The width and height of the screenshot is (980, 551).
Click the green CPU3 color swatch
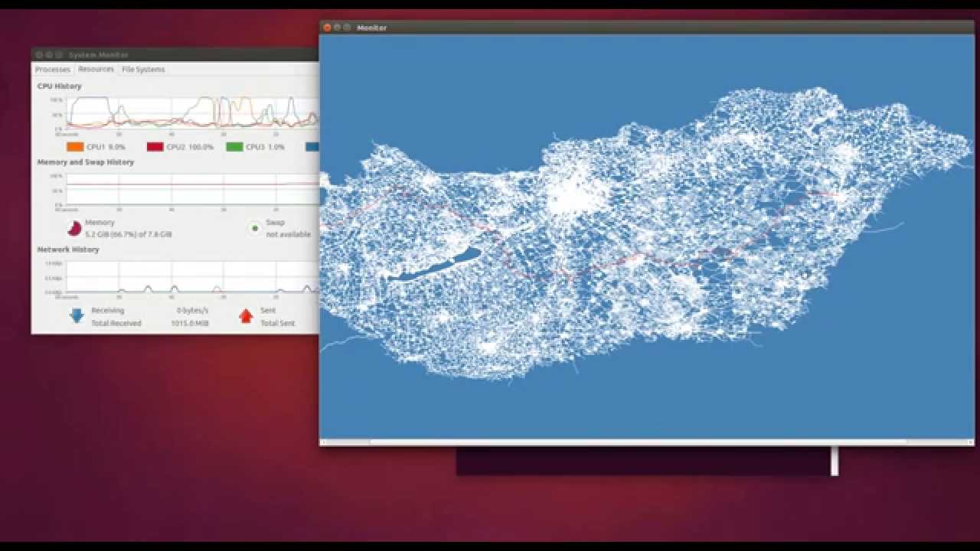[x=234, y=147]
